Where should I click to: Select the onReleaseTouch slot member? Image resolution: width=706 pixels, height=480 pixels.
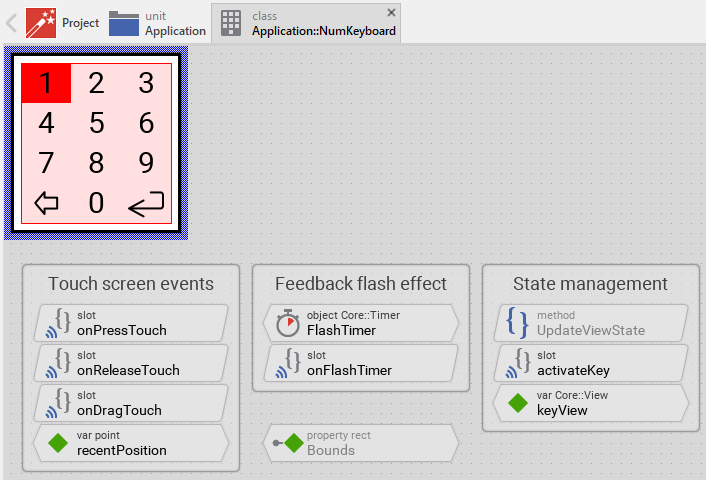(130, 363)
